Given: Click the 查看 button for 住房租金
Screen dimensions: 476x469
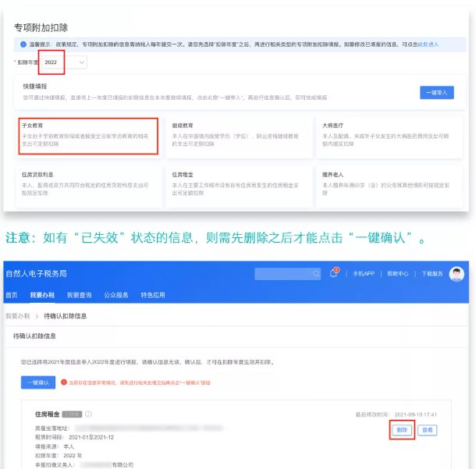Looking at the screenshot, I should point(427,430).
